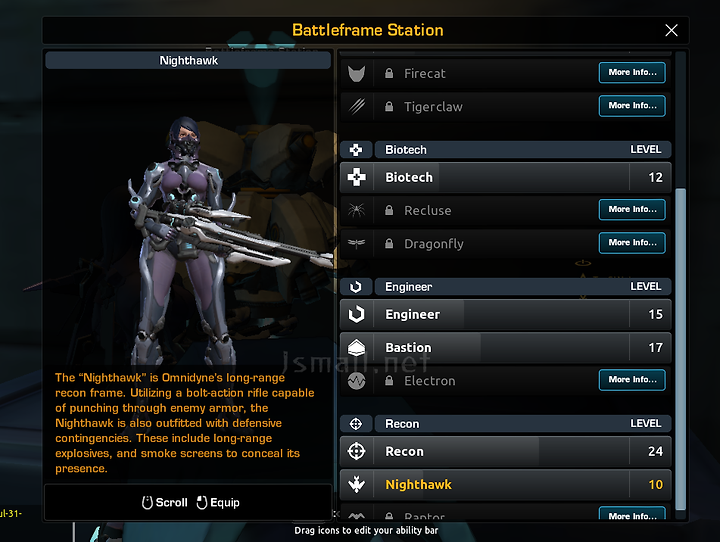
Task: Click the Electron waveform icon
Action: 356,381
